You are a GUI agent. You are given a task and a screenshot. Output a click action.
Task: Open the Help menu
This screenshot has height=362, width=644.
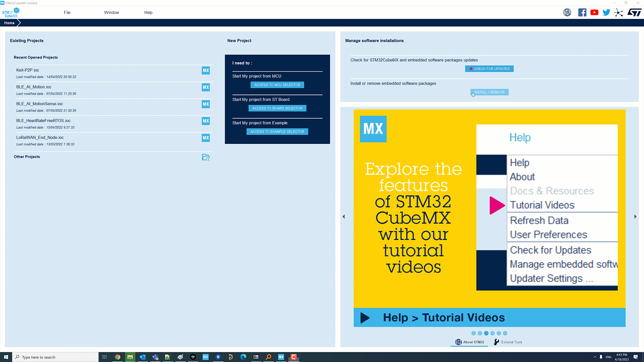(148, 12)
